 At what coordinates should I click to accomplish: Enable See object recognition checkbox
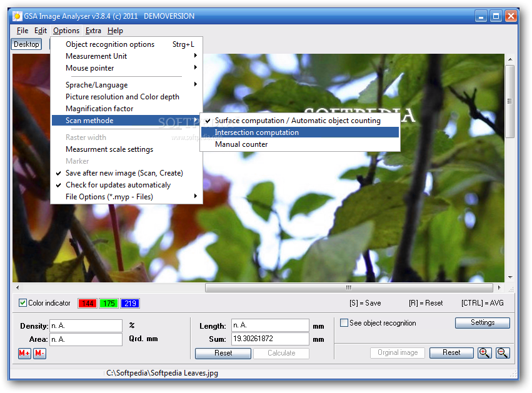(x=344, y=323)
